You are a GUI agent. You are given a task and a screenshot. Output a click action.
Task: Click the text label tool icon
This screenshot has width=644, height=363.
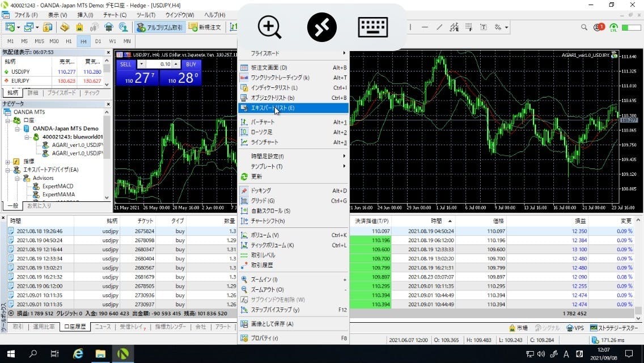(x=483, y=27)
